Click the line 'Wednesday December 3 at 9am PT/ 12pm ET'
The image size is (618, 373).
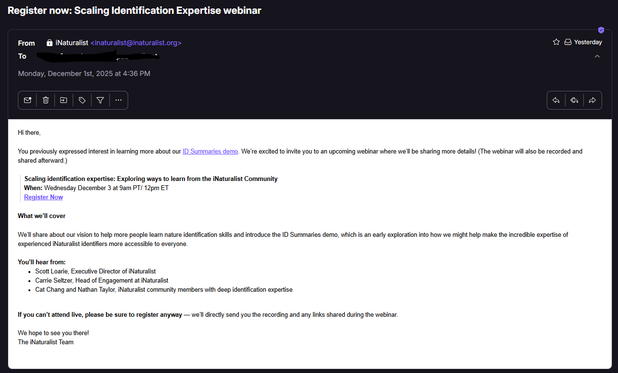[x=106, y=188]
